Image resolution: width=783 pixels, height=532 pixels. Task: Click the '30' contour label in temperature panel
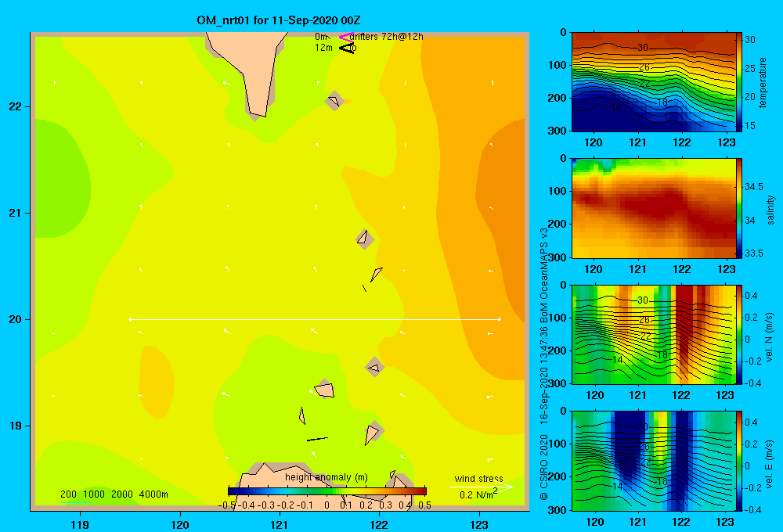[x=643, y=48]
